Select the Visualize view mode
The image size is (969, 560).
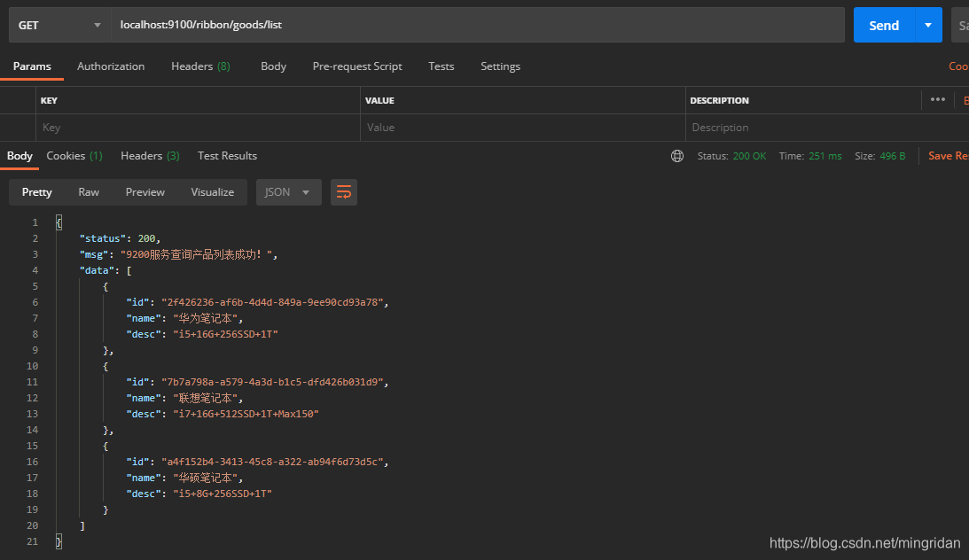coord(213,192)
